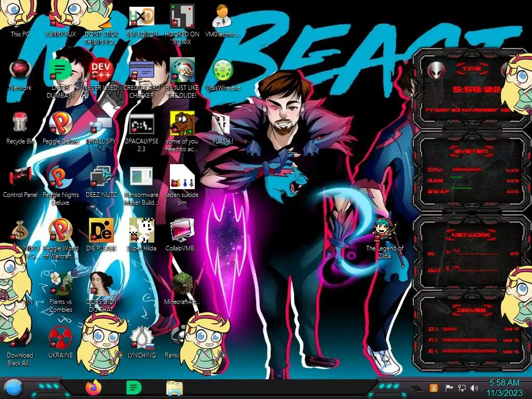Open the BE JUST LIKE THE DUDE! icon
532x399 pixels.
(x=182, y=79)
